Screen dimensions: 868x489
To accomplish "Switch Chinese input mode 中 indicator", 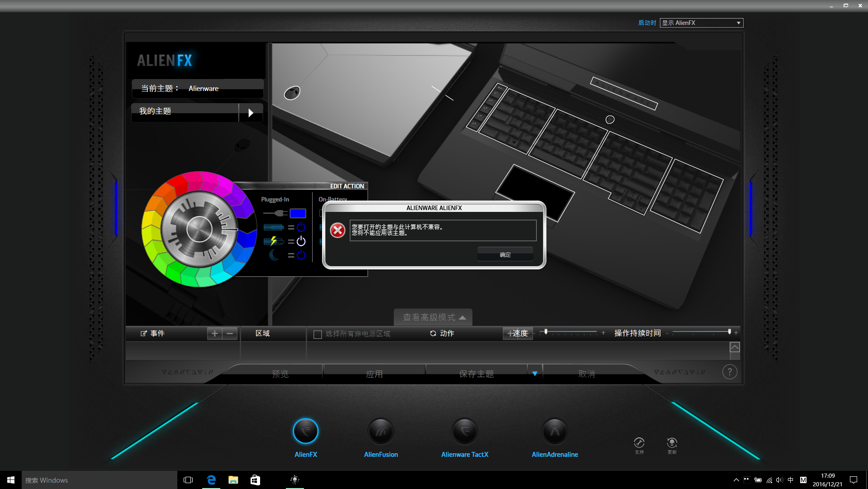I will click(790, 480).
